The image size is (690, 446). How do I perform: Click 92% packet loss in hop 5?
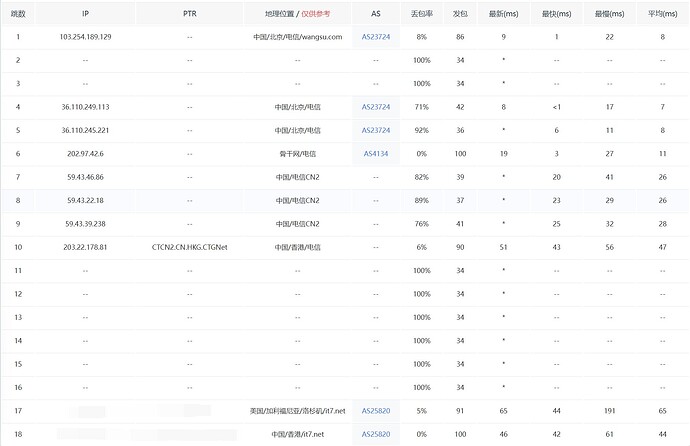[x=422, y=130]
